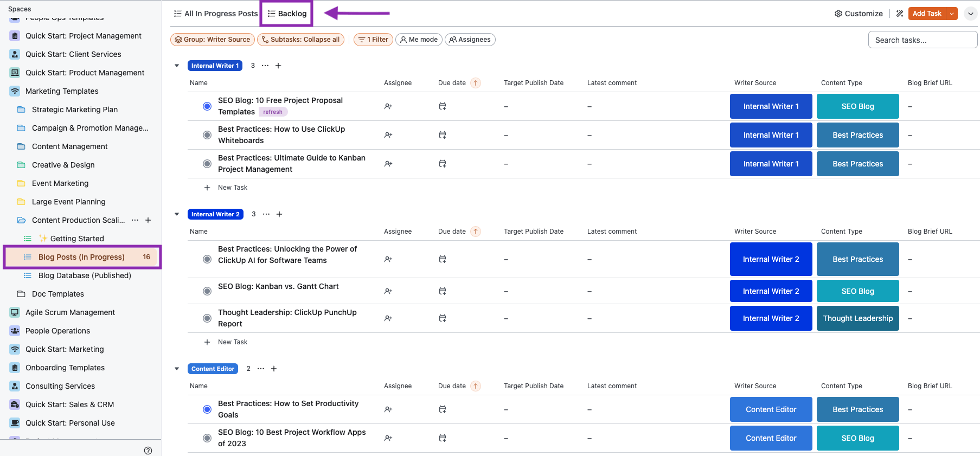Toggle Me mode filter
The height and width of the screenshot is (456, 980).
click(419, 40)
